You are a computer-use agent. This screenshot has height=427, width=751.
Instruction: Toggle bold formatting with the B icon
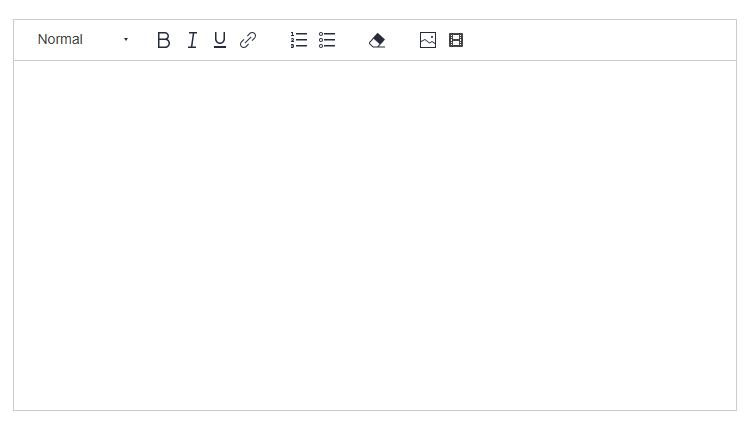[x=164, y=40]
